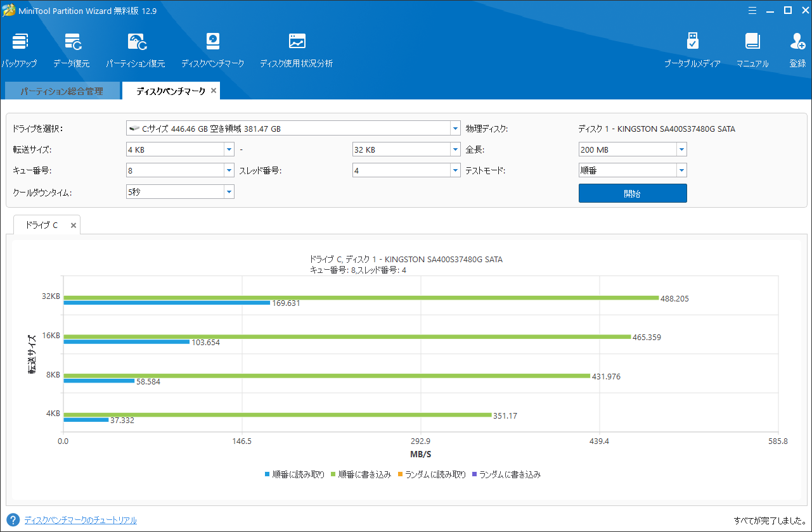
Task: Click the 169.631 value label
Action: (x=286, y=303)
